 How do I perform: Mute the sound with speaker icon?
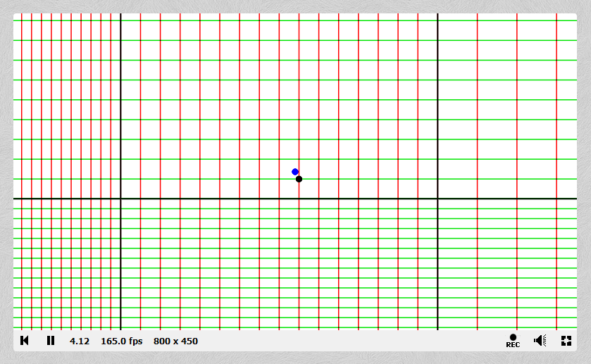pos(540,341)
